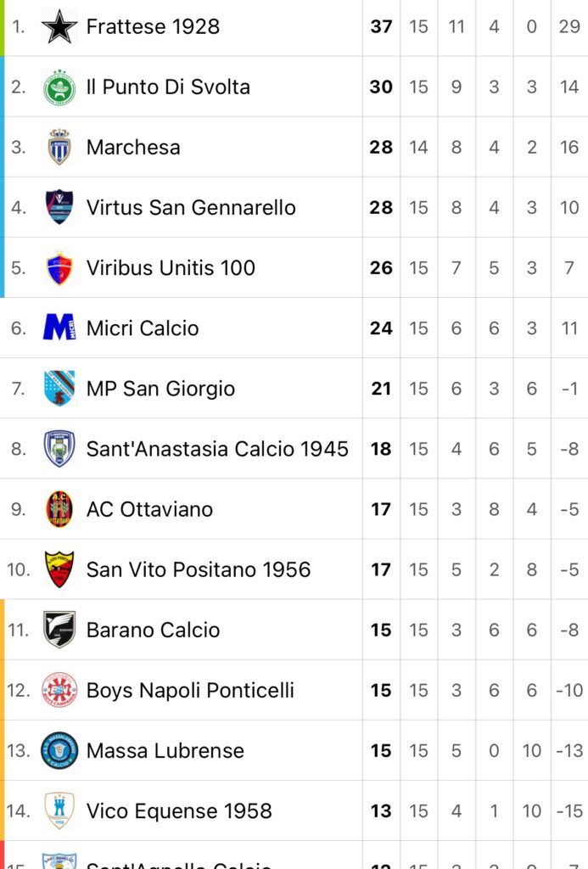This screenshot has width=588, height=869.
Task: Click the Barano Calcio black-and-white logo
Action: (59, 630)
